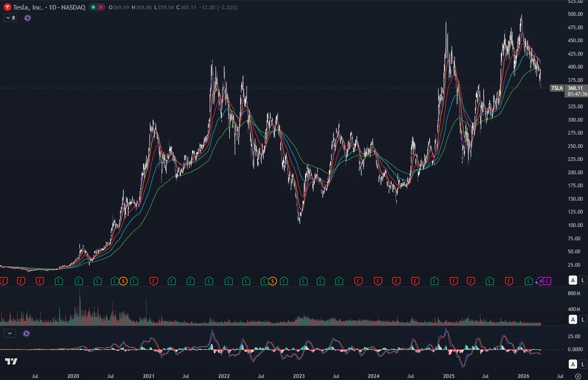Screen dimensions: 588x380
Task: Click the 2022 label on the time axis
Action: (x=224, y=376)
